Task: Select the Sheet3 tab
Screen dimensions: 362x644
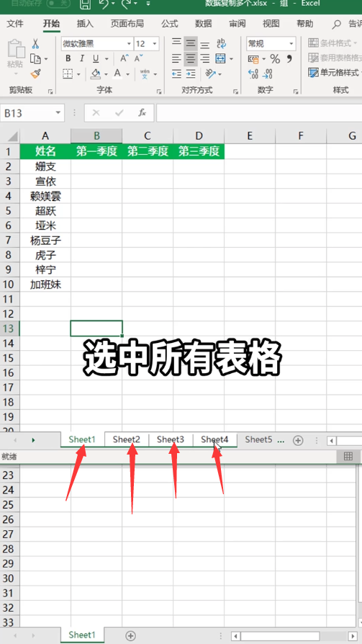Action: tap(171, 439)
